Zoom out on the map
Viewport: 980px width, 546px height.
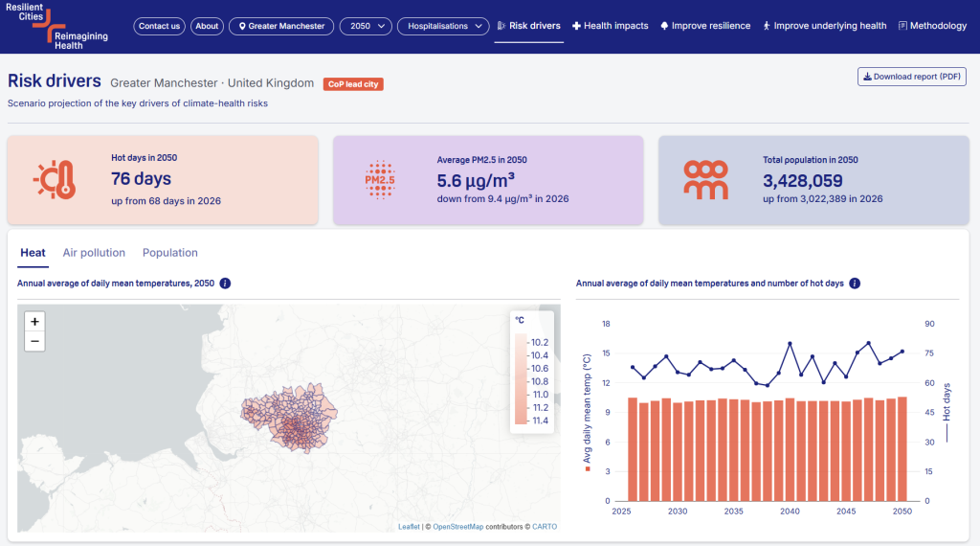(35, 341)
